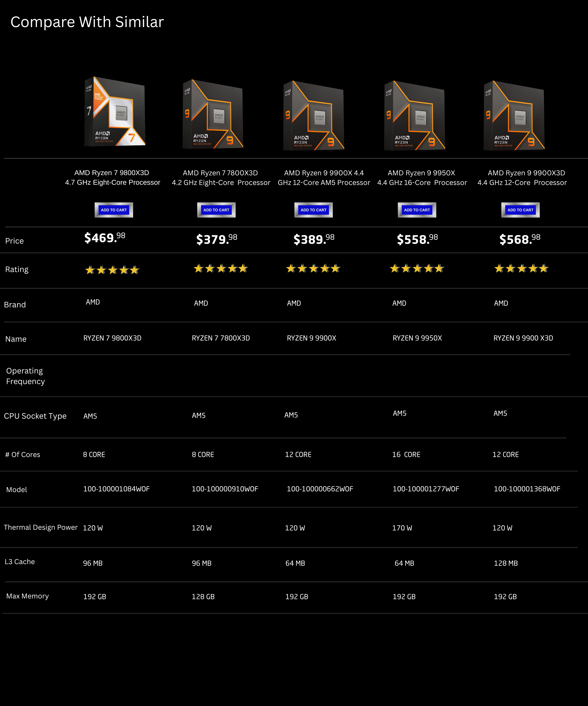Click Ryzen 9 9900X3D box image
The height and width of the screenshot is (706, 588).
(514, 115)
